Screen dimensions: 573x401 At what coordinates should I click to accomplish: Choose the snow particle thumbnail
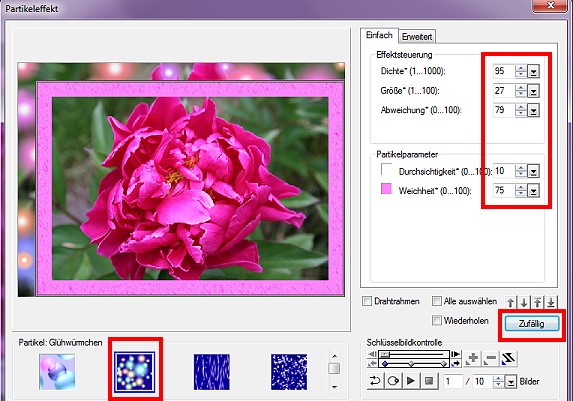click(289, 372)
